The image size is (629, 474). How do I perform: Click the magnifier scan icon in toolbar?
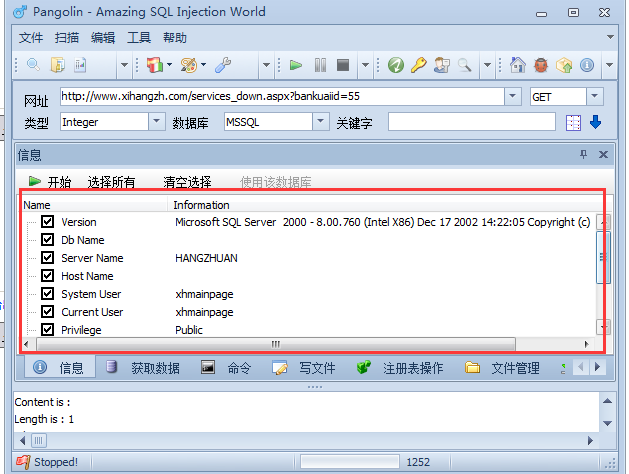(x=33, y=65)
